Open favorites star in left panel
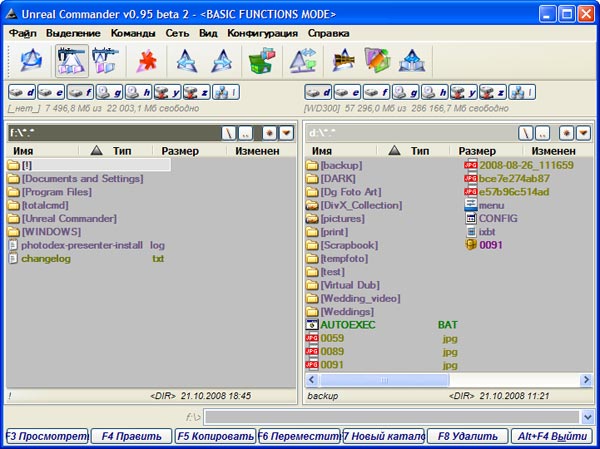The image size is (600, 449). (x=269, y=133)
